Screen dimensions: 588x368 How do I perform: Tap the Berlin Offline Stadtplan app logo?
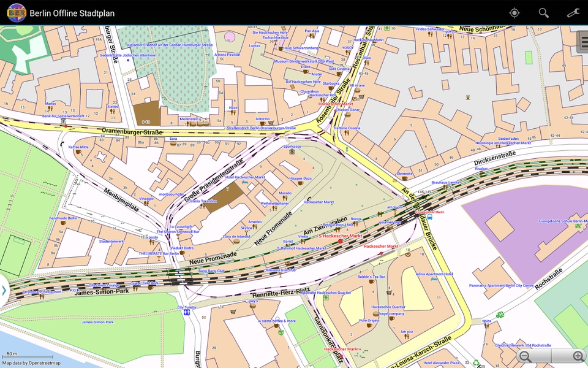(17, 13)
